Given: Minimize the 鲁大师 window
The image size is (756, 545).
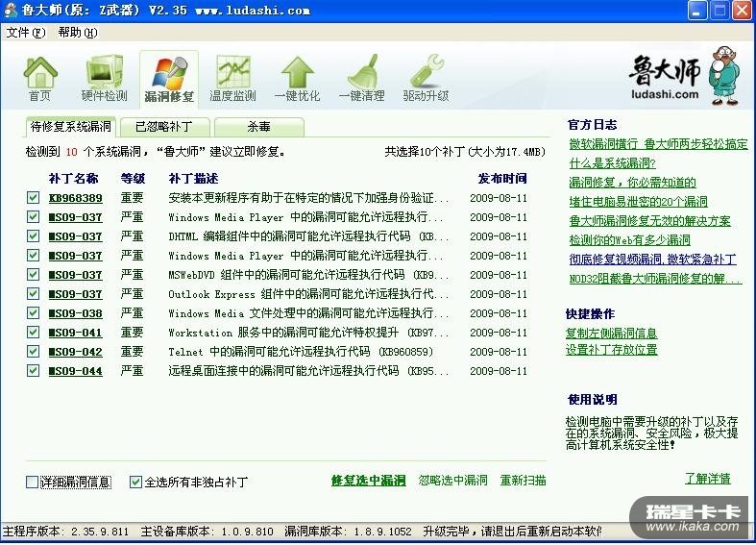Looking at the screenshot, I should 697,11.
